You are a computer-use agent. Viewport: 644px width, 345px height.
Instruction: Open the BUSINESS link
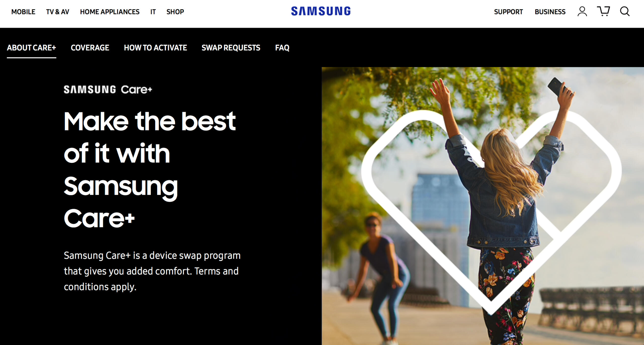(x=550, y=12)
